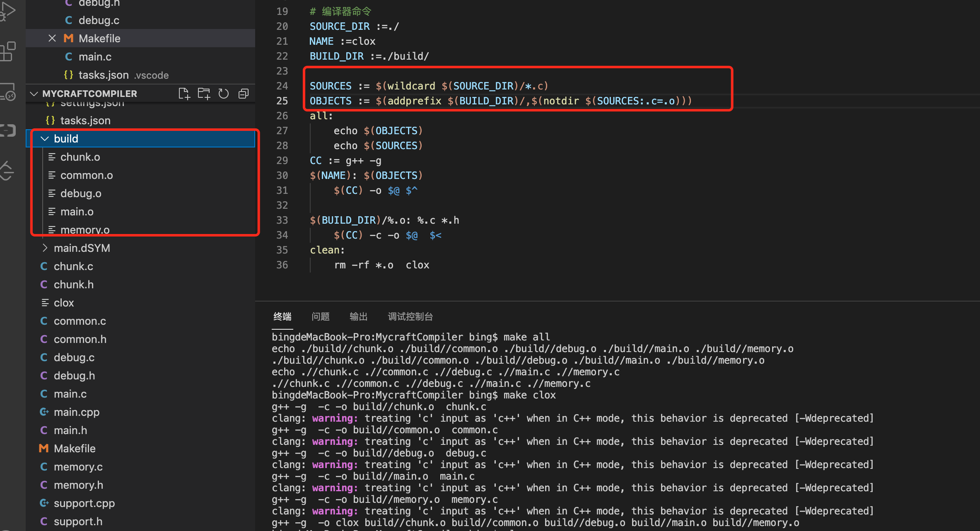Open debug.h in the explorer tree
The height and width of the screenshot is (531, 980).
(140, 376)
